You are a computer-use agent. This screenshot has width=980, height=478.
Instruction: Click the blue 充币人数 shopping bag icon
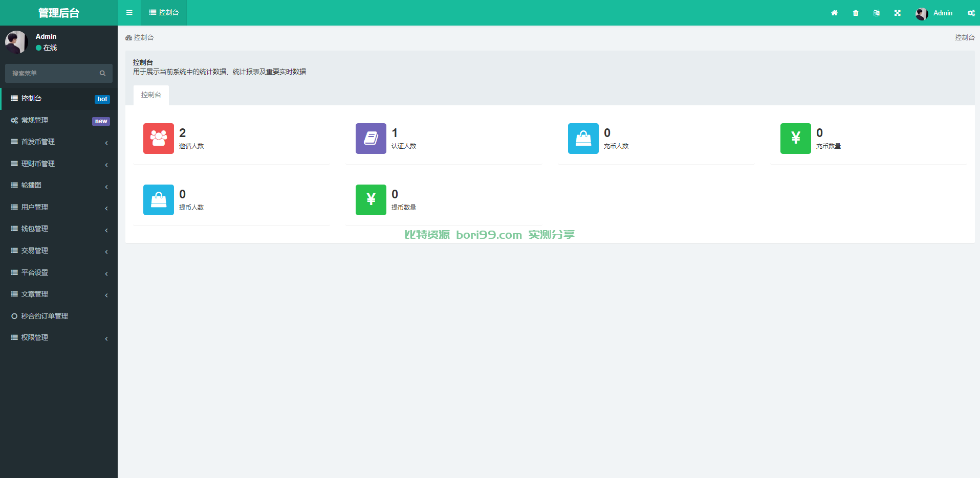(583, 139)
